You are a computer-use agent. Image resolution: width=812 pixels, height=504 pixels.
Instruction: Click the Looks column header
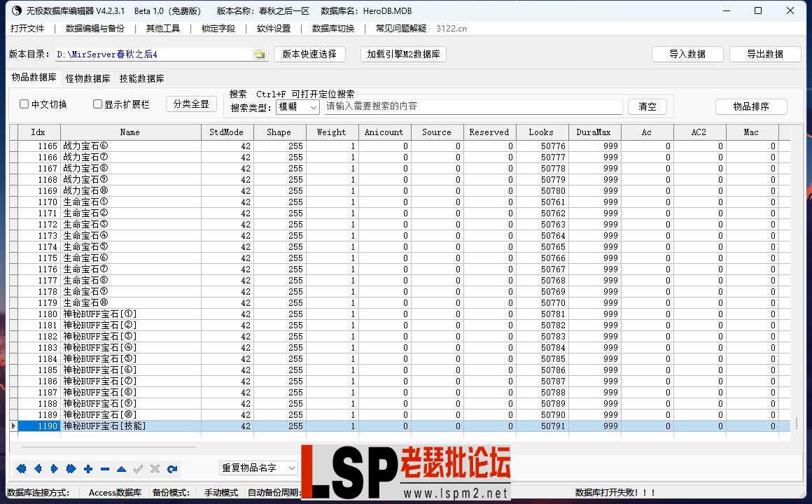tap(542, 132)
